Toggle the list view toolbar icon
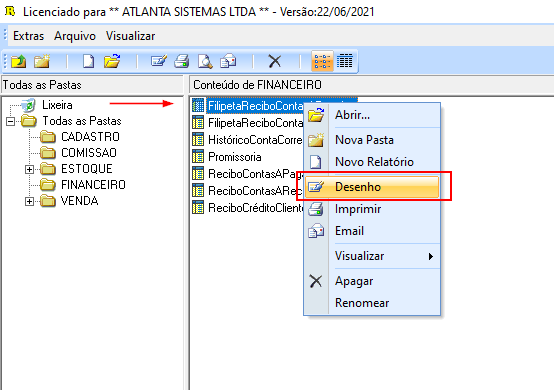This screenshot has height=390, width=554. click(322, 61)
